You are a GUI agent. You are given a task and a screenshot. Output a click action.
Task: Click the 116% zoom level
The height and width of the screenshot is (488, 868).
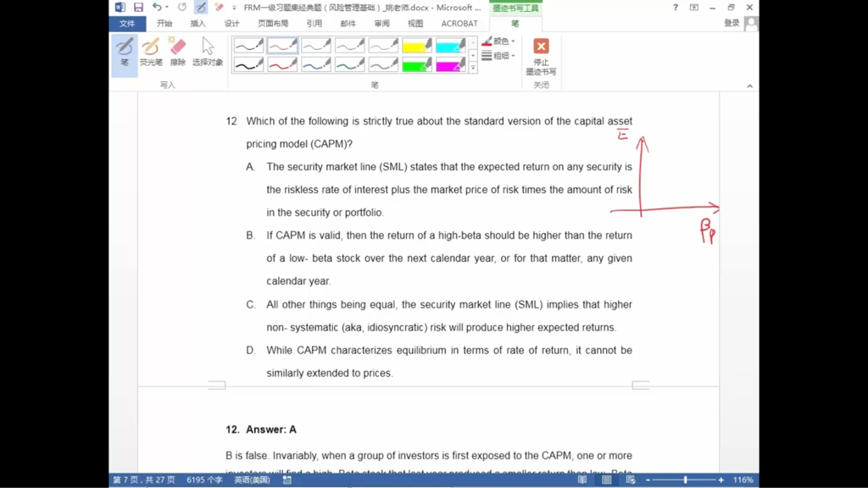point(743,480)
